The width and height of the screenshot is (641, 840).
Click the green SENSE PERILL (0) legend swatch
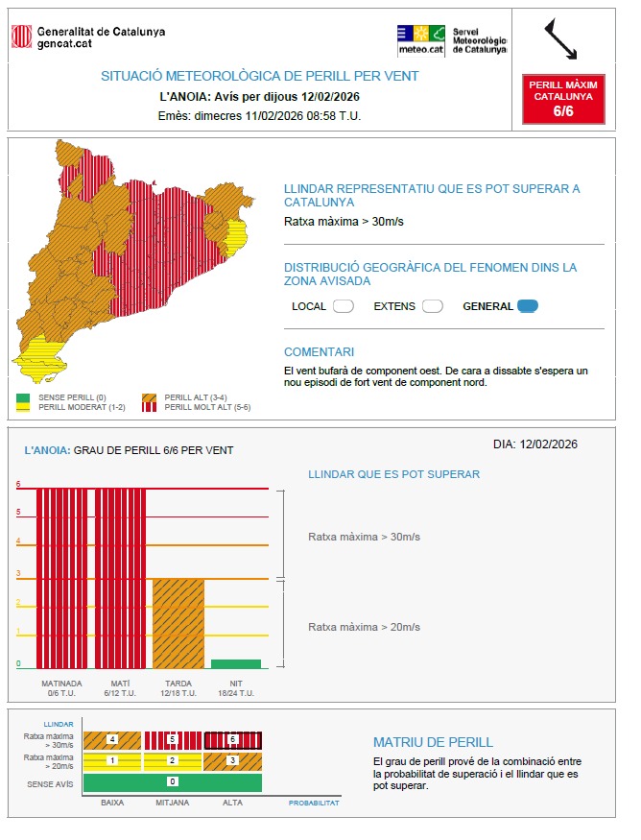pyautogui.click(x=23, y=397)
